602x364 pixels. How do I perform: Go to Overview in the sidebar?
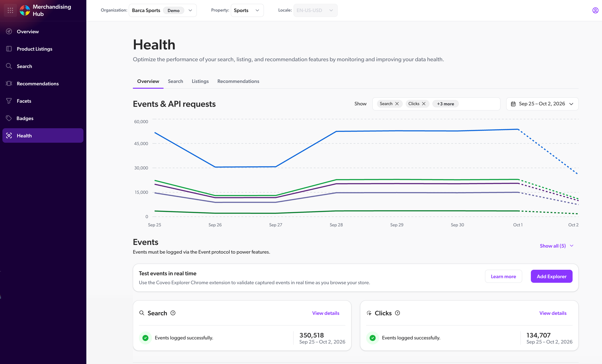click(43, 32)
